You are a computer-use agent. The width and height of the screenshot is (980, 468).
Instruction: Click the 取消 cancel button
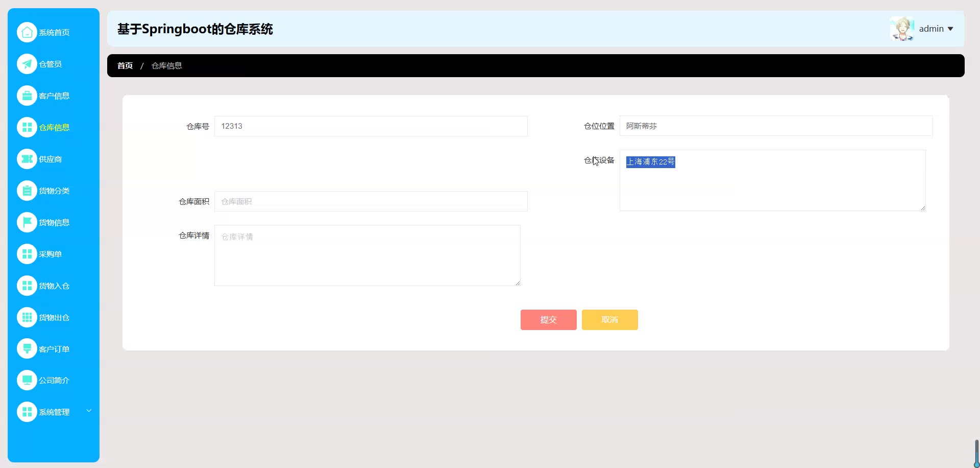click(610, 320)
